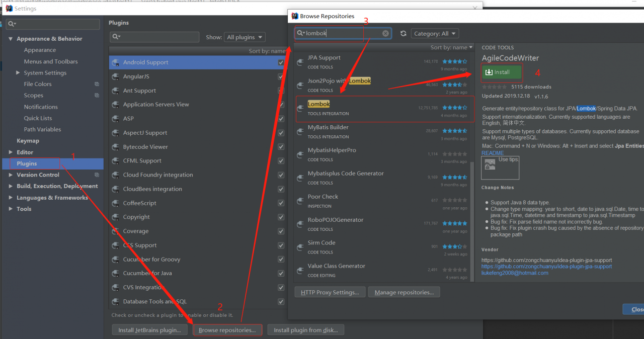
Task: Click Install JetBrains plugin button
Action: click(x=149, y=330)
